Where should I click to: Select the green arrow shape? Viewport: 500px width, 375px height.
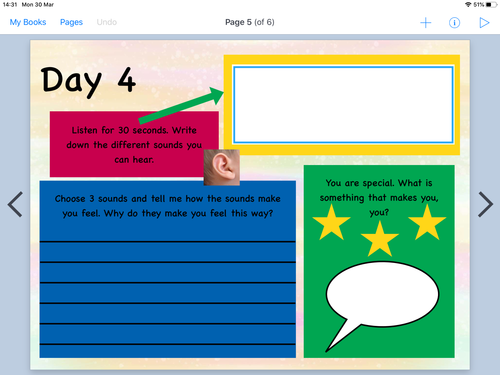tap(181, 105)
